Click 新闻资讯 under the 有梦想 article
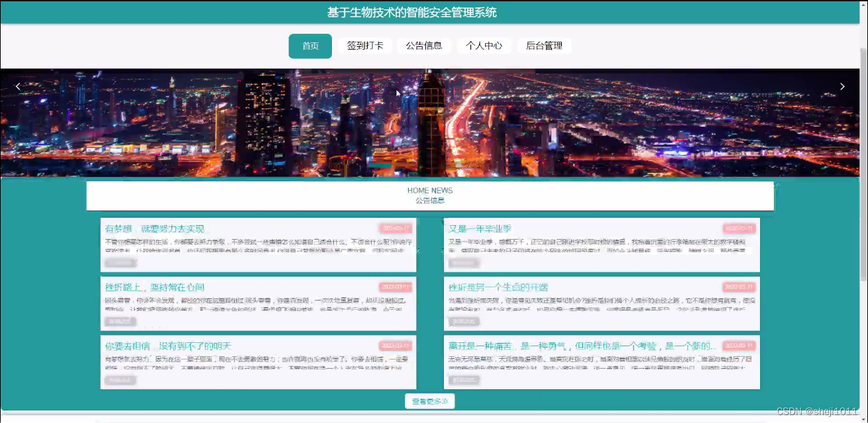This screenshot has width=868, height=423. point(120,262)
